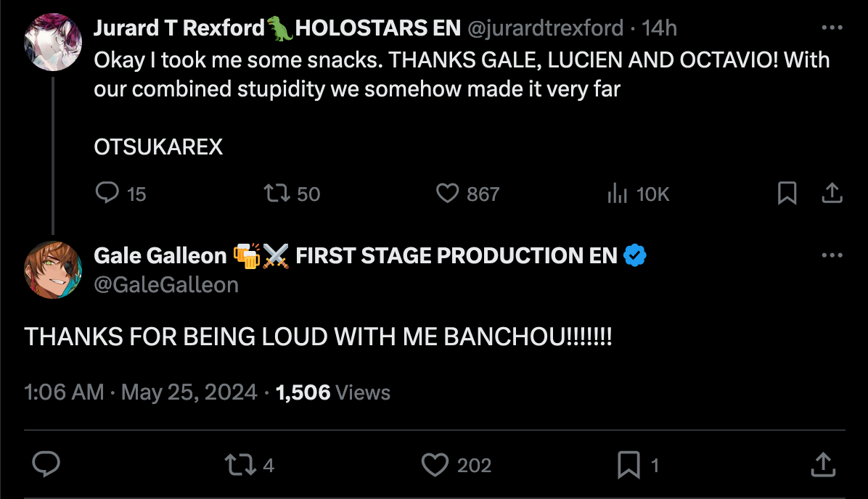Open more options for Gale Galleon's tweet
868x499 pixels.
tap(832, 255)
